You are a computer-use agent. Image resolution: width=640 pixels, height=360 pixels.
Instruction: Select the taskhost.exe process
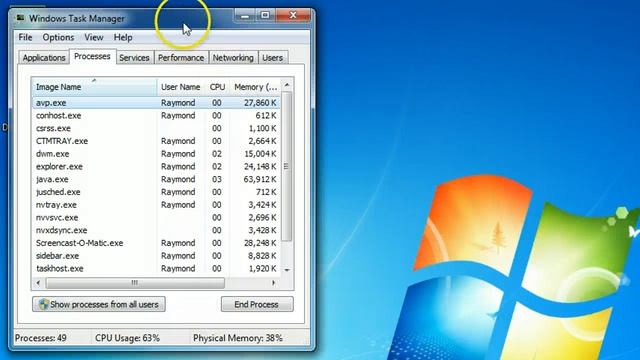tap(156, 269)
